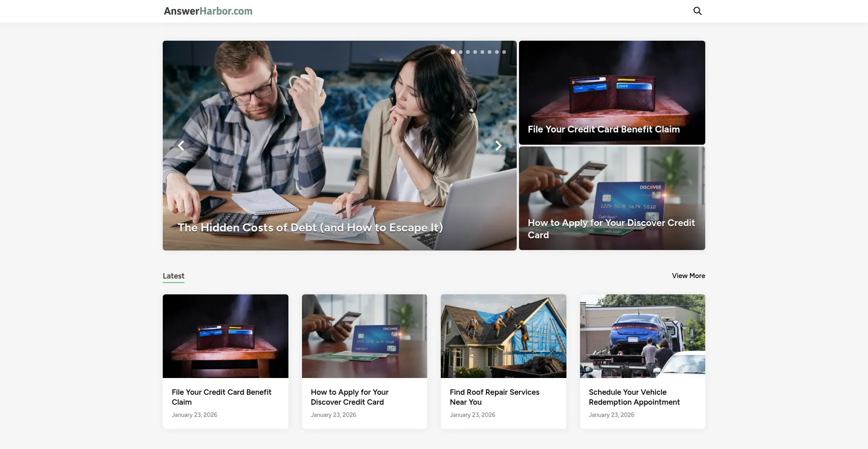Jump to the third carousel indicator dot
Image resolution: width=868 pixels, height=449 pixels.
click(x=468, y=52)
